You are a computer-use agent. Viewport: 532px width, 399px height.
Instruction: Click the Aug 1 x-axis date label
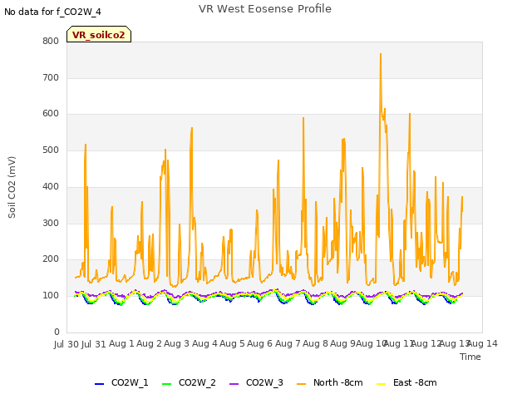[x=121, y=343]
